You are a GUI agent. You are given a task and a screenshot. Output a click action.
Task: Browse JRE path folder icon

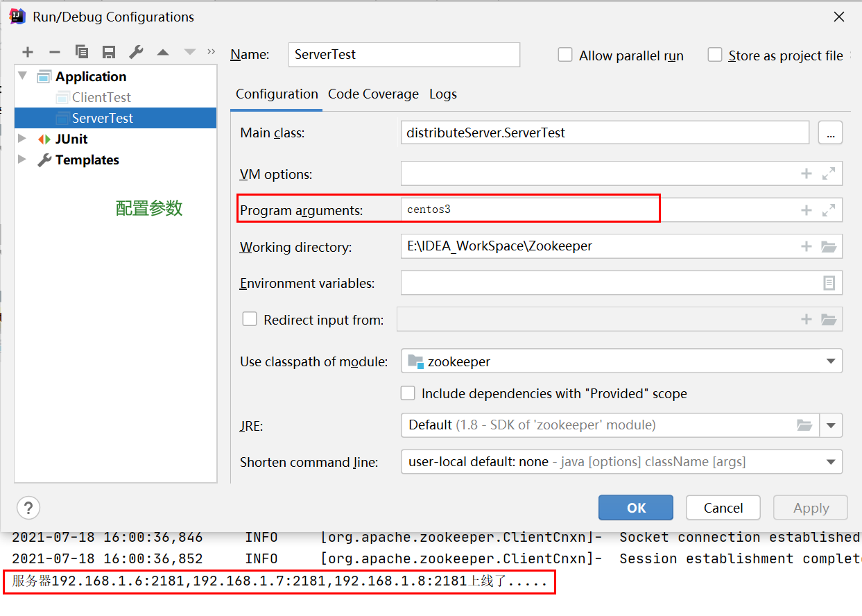[804, 425]
